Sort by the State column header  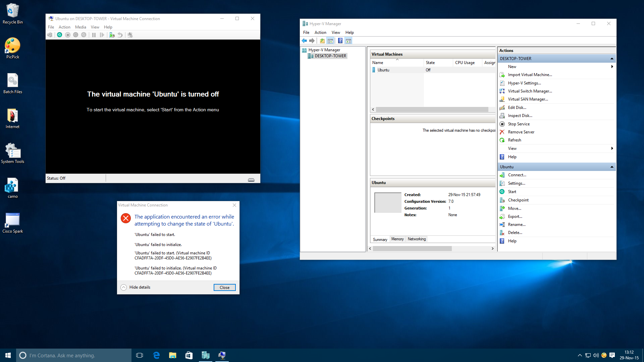click(x=438, y=63)
